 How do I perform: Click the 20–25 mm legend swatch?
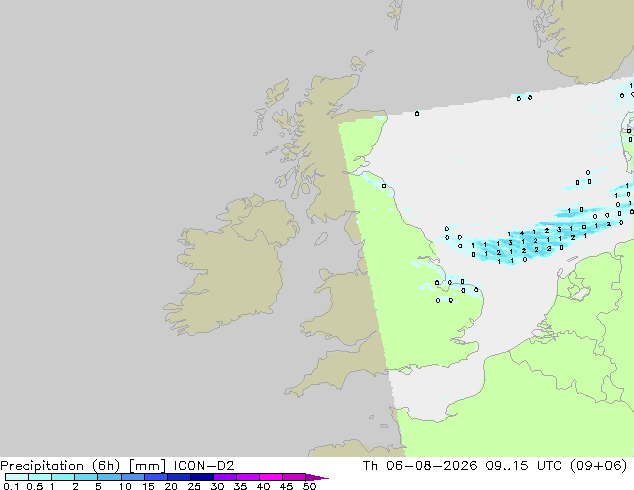pos(178,477)
